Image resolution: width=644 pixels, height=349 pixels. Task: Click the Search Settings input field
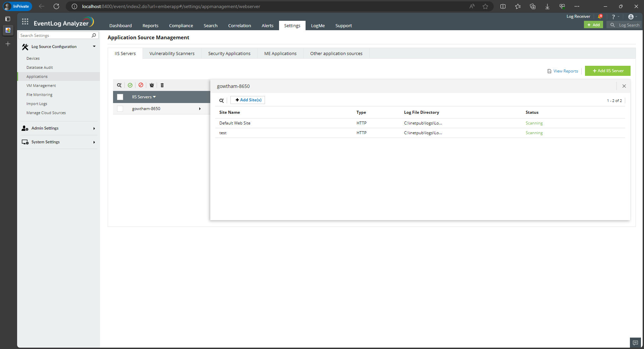55,35
